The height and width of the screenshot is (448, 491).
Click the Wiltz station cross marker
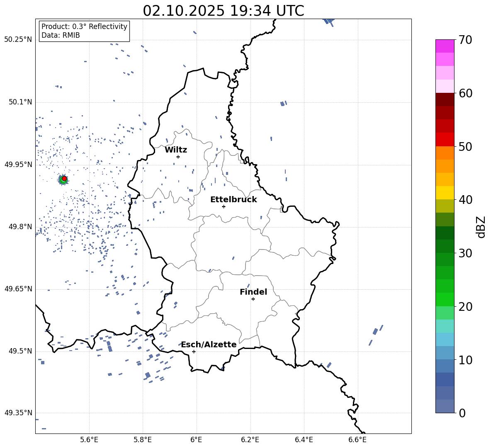[x=178, y=157]
